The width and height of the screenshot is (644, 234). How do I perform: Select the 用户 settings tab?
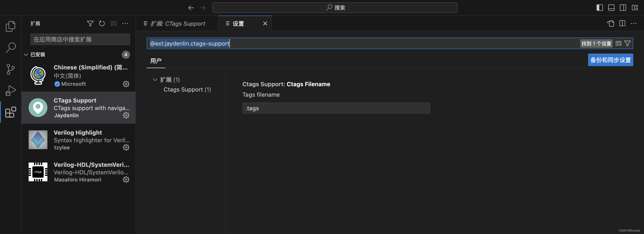click(x=156, y=61)
